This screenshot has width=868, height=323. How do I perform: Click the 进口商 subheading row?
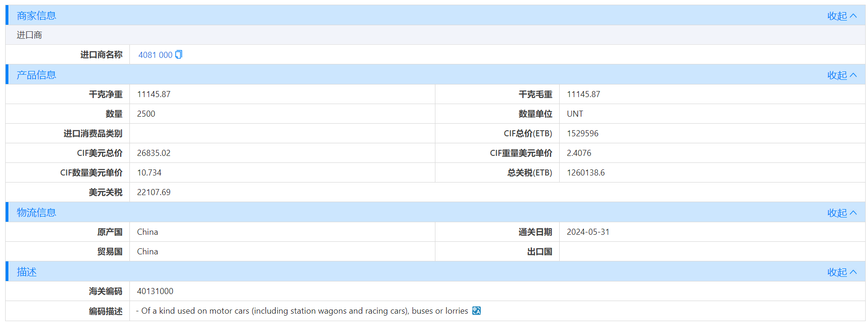(29, 35)
